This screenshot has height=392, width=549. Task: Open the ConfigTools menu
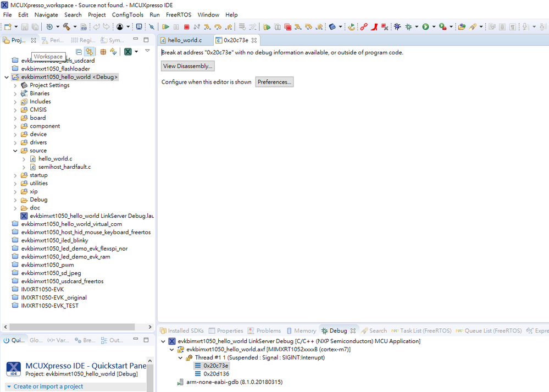pos(127,15)
